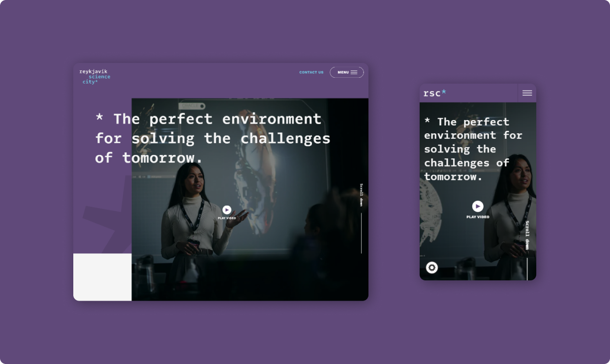Click PLAY VIDEO label in mobile view
The image size is (610, 364).
point(478,217)
